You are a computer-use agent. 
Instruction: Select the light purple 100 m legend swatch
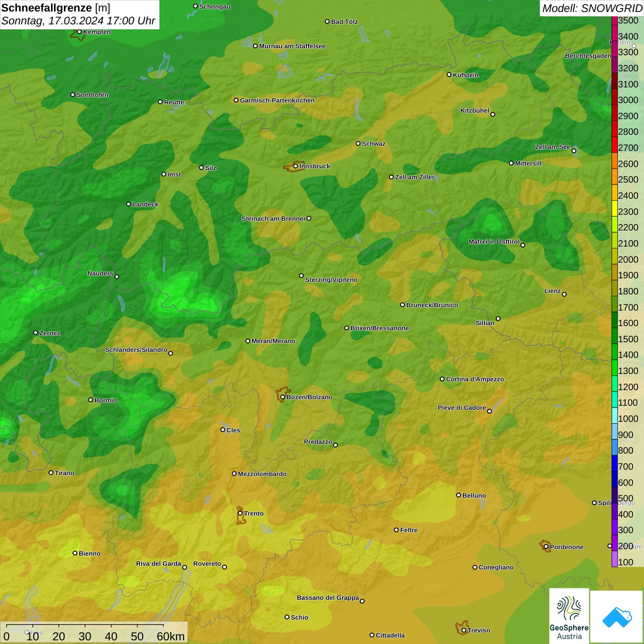pyautogui.click(x=615, y=559)
